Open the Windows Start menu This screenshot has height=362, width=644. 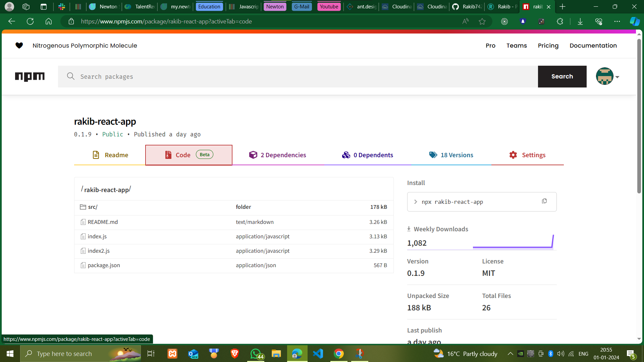point(10,354)
